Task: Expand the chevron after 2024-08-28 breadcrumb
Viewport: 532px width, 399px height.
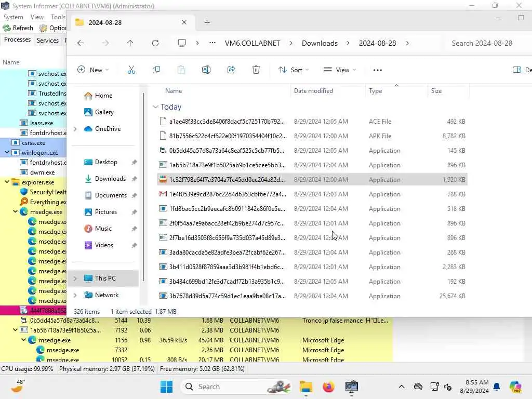Action: (407, 43)
